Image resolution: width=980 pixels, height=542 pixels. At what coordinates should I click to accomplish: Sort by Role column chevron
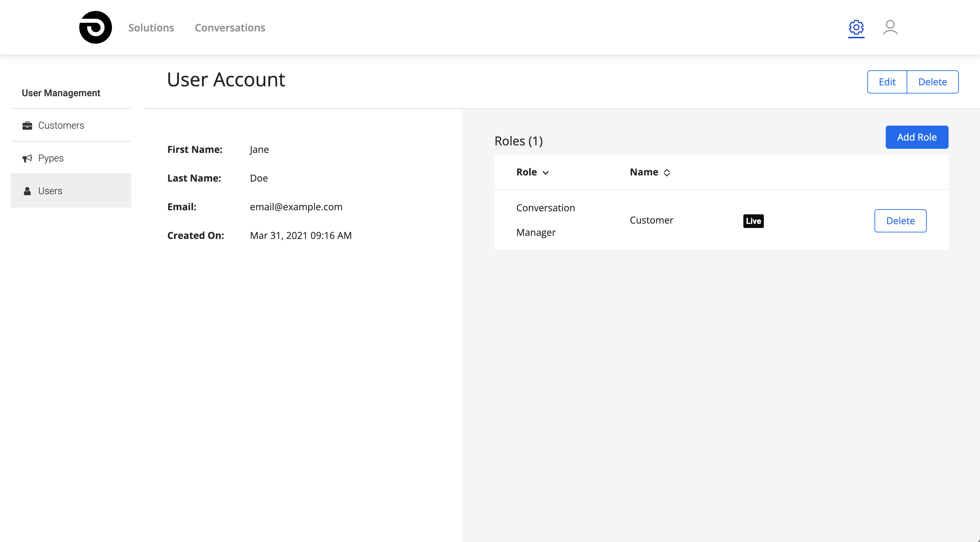[546, 173]
